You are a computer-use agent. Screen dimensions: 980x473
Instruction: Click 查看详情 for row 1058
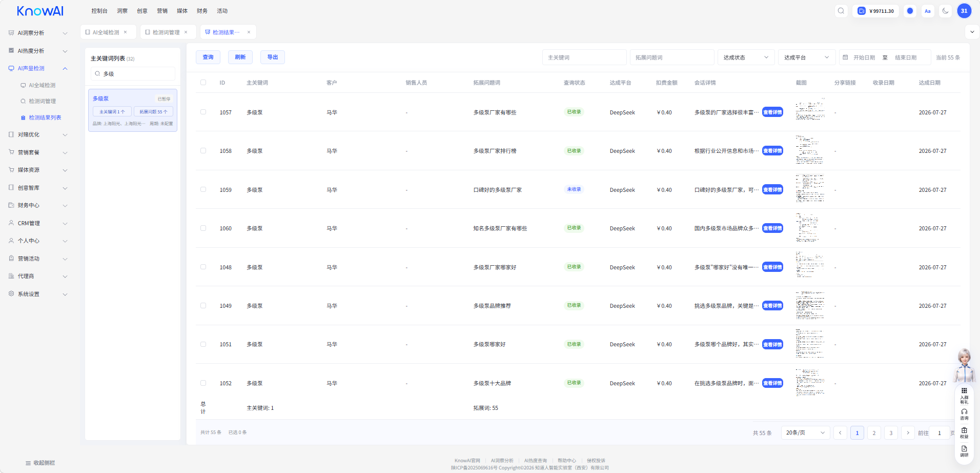(x=772, y=151)
